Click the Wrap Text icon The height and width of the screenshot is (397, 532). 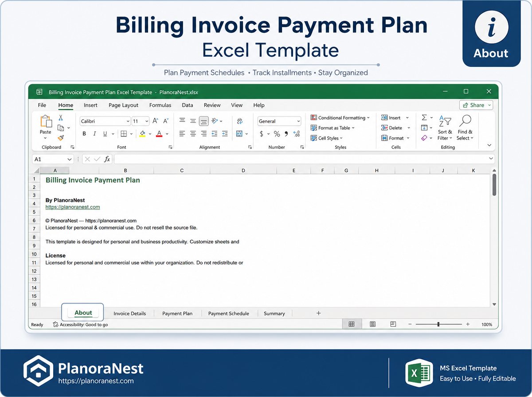coord(240,121)
